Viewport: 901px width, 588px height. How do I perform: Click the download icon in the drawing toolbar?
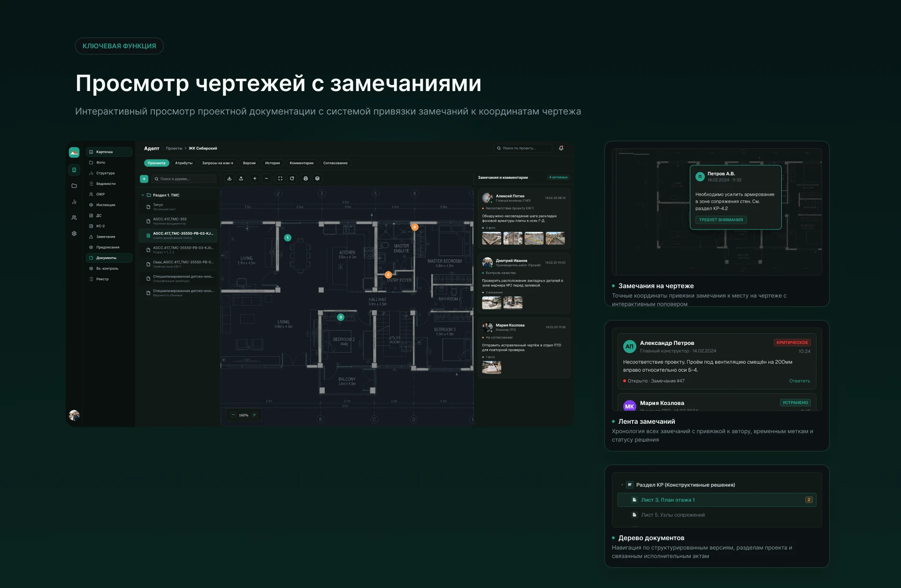point(229,178)
